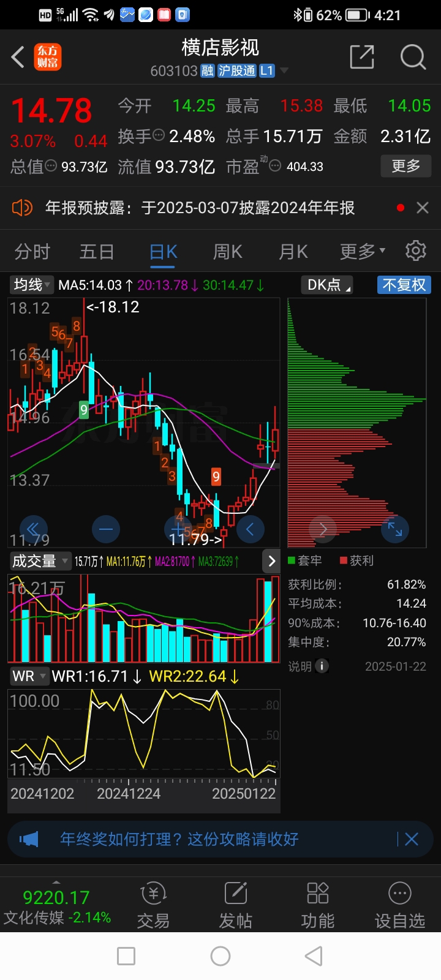The width and height of the screenshot is (441, 980).
Task: Close the 年终奖 promo banner
Action: point(412,839)
